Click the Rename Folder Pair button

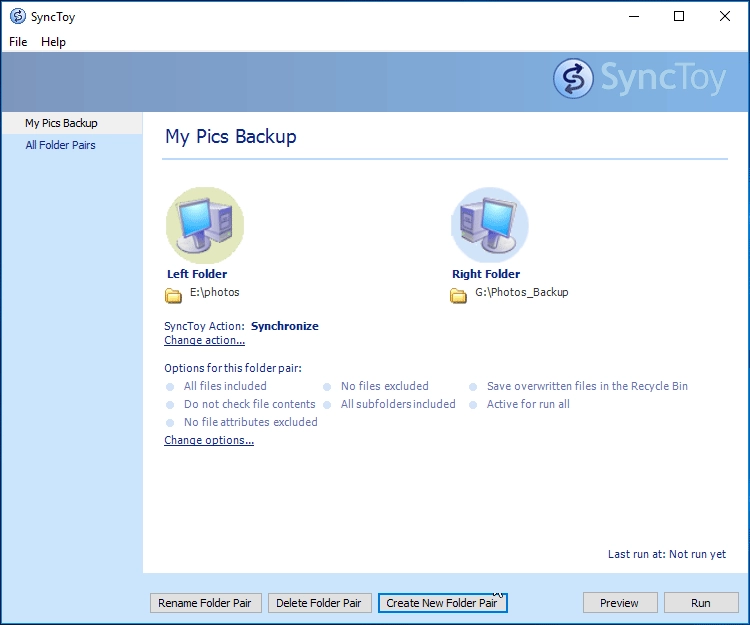pos(206,603)
